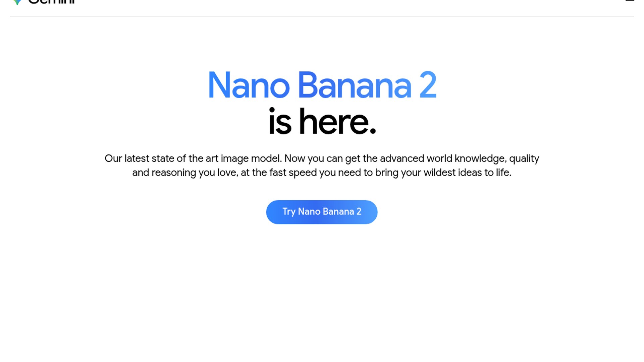Click the word 'is' in the black heading
Screen dimensions: 644x362
coord(280,121)
